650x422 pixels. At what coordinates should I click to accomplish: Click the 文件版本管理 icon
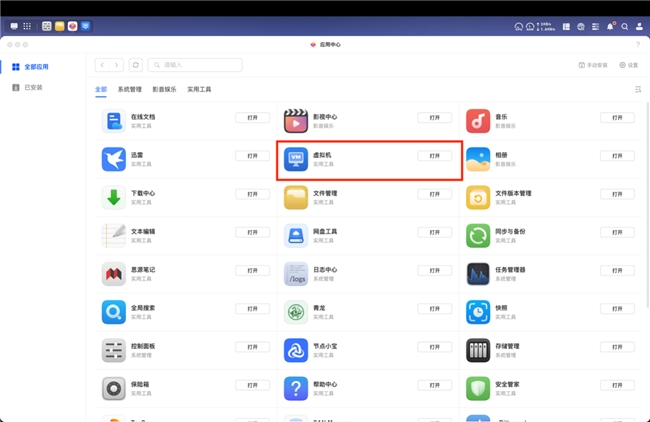click(478, 197)
